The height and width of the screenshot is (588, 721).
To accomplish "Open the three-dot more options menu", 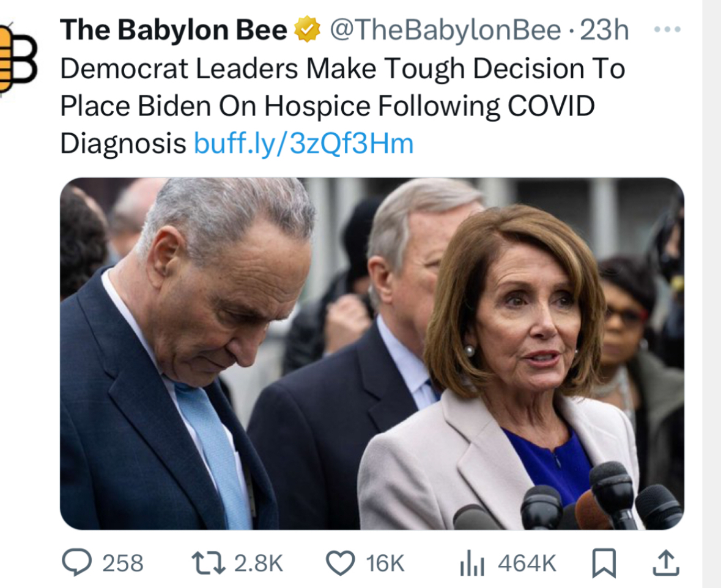I will [666, 29].
